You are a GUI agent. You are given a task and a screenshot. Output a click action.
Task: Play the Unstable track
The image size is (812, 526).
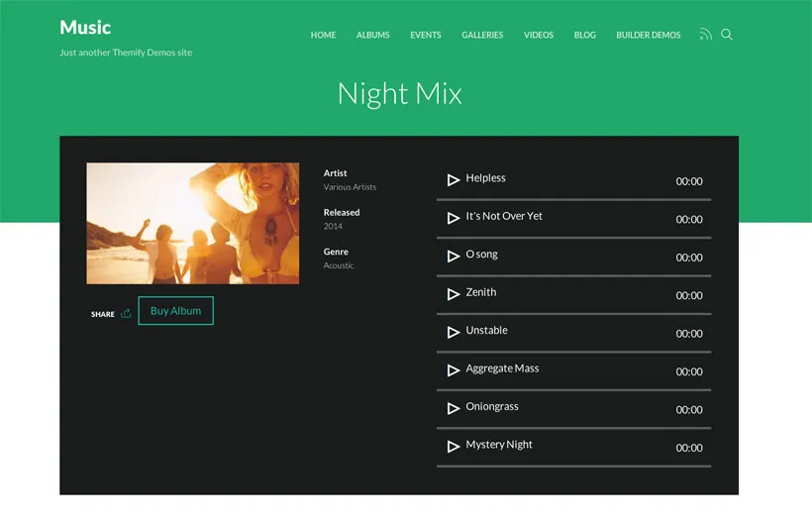click(x=454, y=332)
